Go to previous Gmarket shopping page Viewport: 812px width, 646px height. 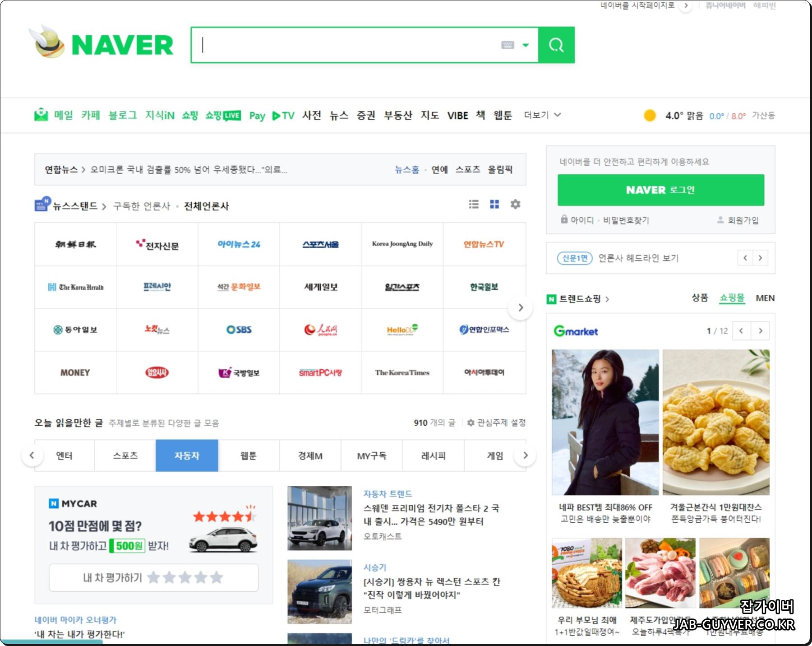coord(741,331)
